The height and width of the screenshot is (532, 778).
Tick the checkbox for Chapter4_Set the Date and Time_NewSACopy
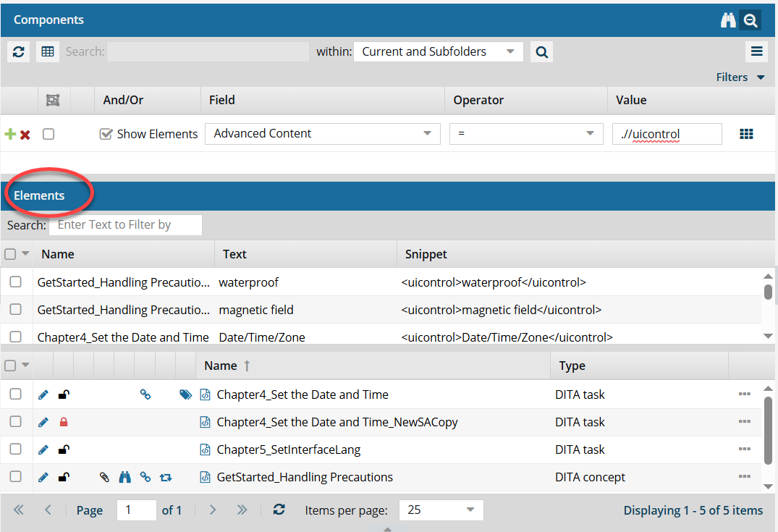pos(15,421)
